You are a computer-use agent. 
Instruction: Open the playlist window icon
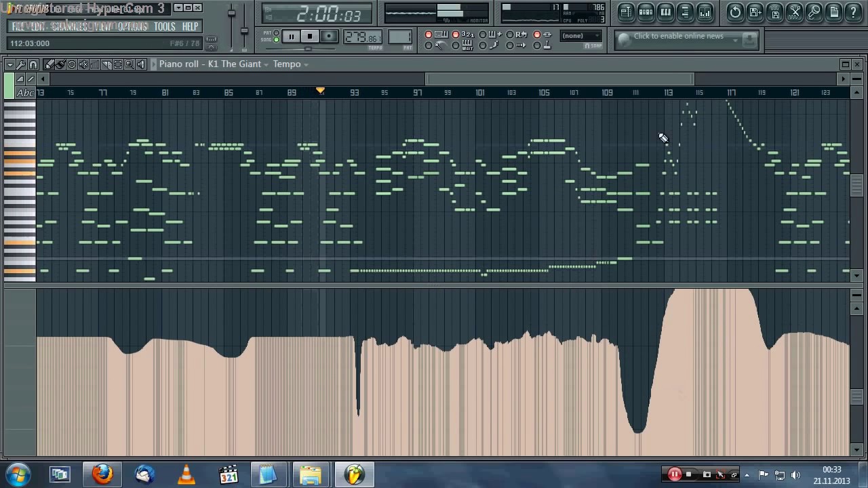tap(626, 12)
